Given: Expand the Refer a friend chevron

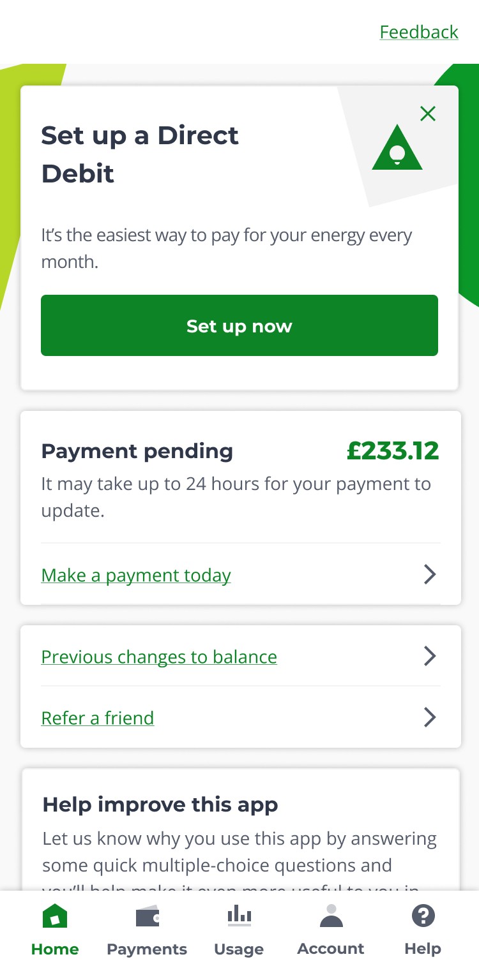Looking at the screenshot, I should (430, 718).
